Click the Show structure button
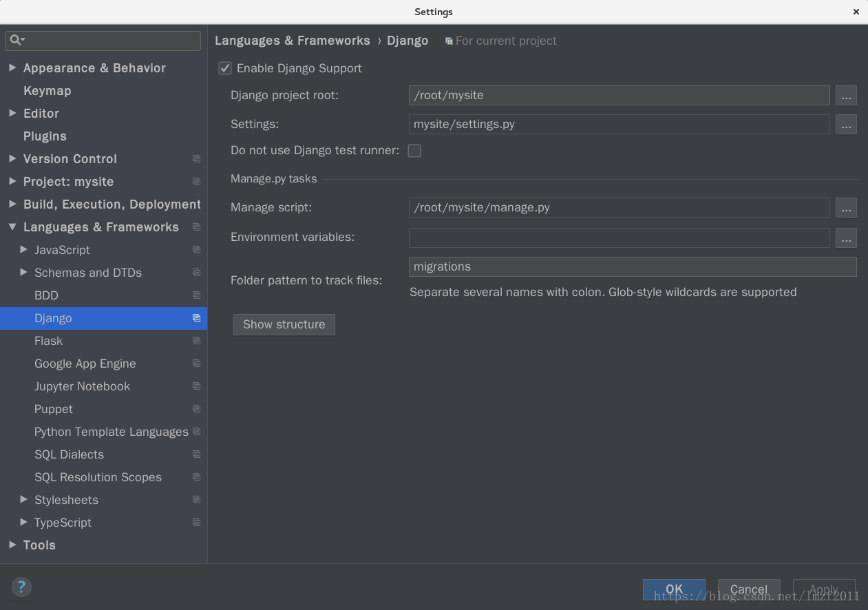Screen dimensions: 868x610 point(284,324)
